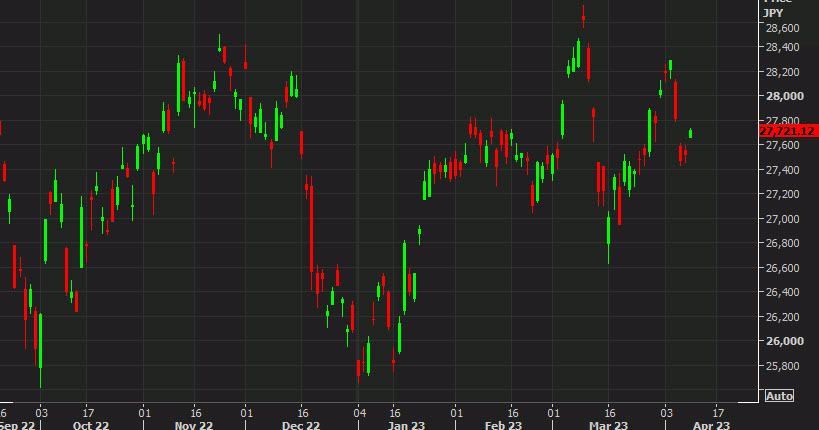819x430 pixels.
Task: Click the 26,600 price axis label
Action: [x=782, y=268]
